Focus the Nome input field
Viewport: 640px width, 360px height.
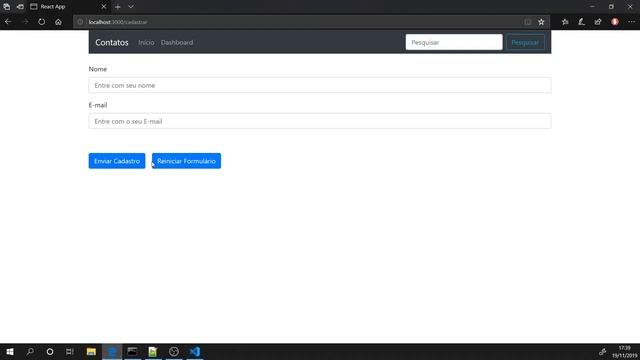[x=320, y=85]
